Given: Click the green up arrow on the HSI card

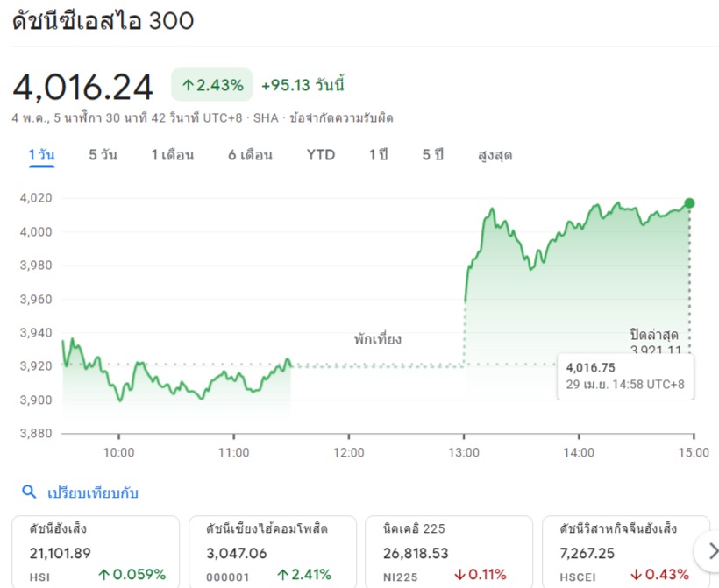Looking at the screenshot, I should point(104,575).
